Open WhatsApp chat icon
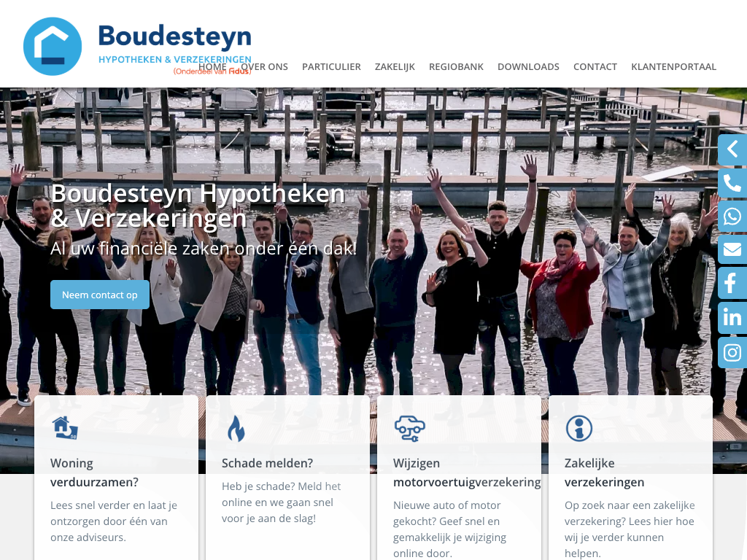The image size is (747, 560). [x=732, y=217]
